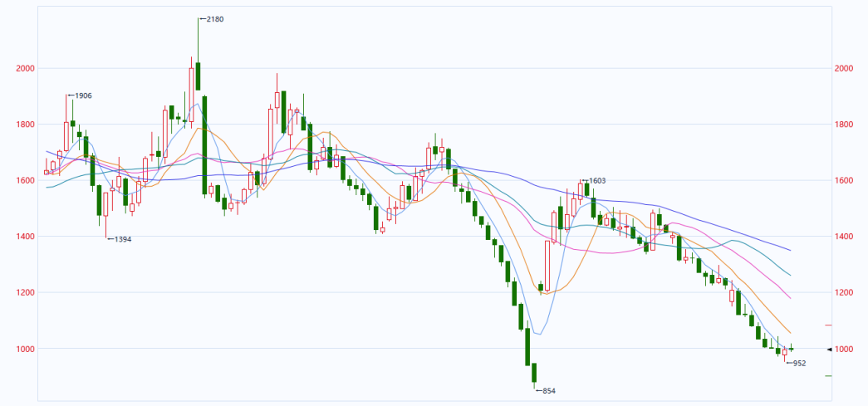Click the 1400 label on right price axis

[843, 236]
